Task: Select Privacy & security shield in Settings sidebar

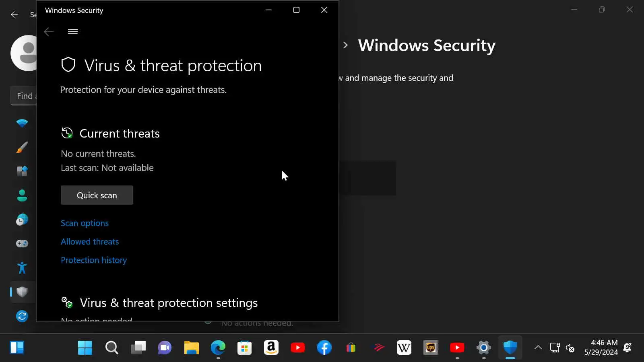Action: coord(22,292)
